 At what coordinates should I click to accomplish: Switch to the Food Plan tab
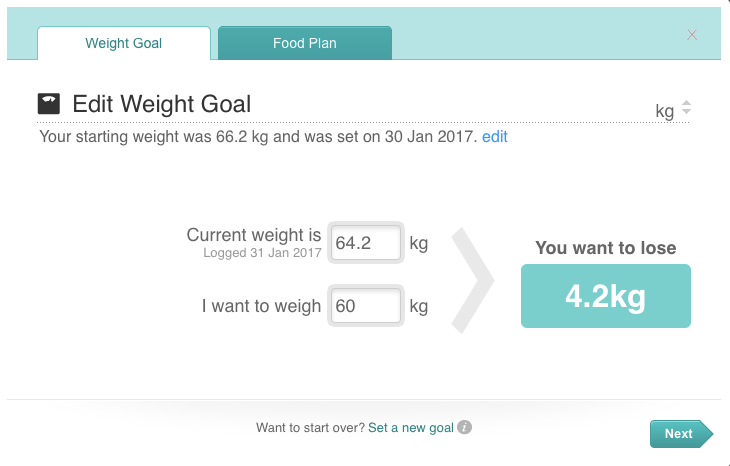tap(305, 43)
